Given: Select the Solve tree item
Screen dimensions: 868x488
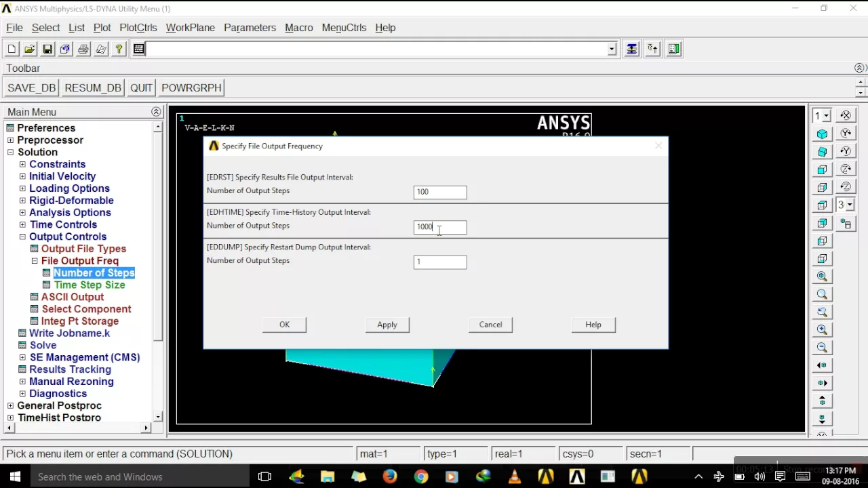Looking at the screenshot, I should click(x=43, y=345).
